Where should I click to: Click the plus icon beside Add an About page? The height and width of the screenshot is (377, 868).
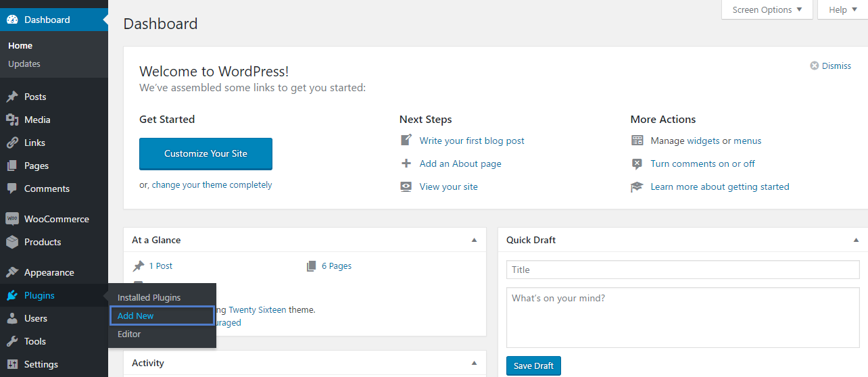point(406,164)
